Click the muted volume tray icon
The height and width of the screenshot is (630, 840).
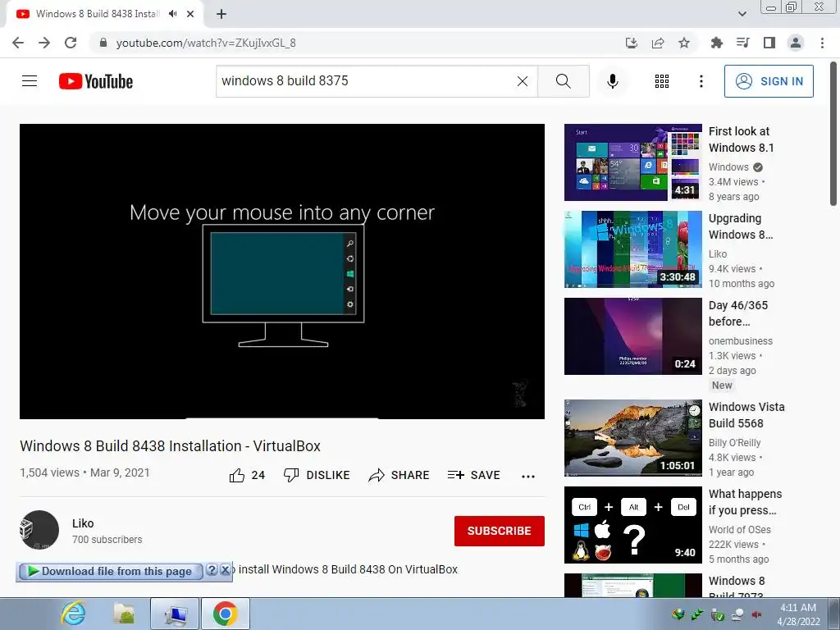point(757,614)
